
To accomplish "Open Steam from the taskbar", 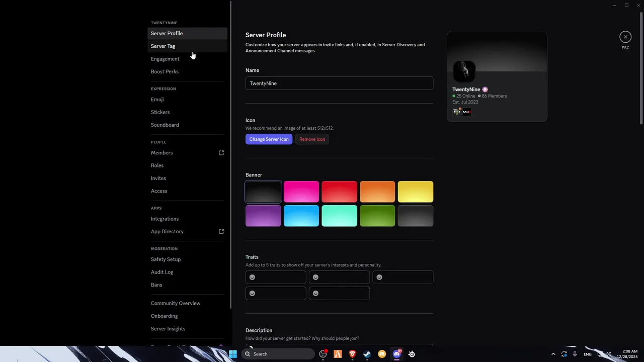I will click(x=367, y=354).
